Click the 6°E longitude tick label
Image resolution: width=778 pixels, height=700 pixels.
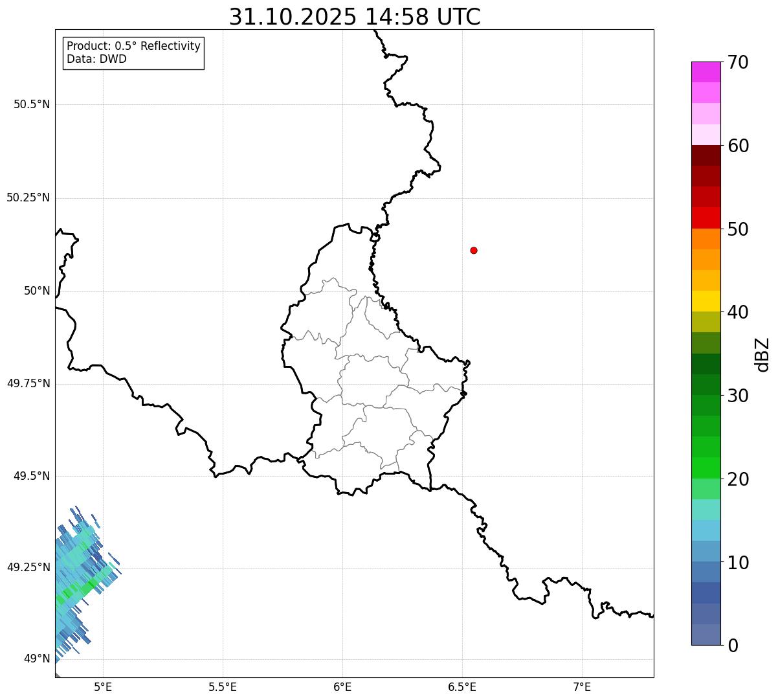point(342,686)
